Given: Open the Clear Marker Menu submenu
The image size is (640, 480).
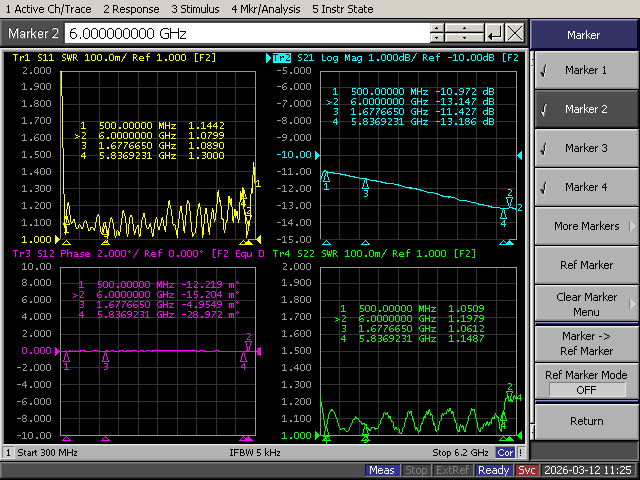Looking at the screenshot, I should 585,304.
